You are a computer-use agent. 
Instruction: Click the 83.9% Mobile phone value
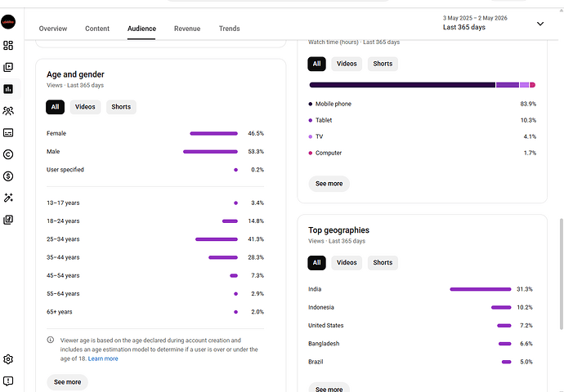[528, 104]
